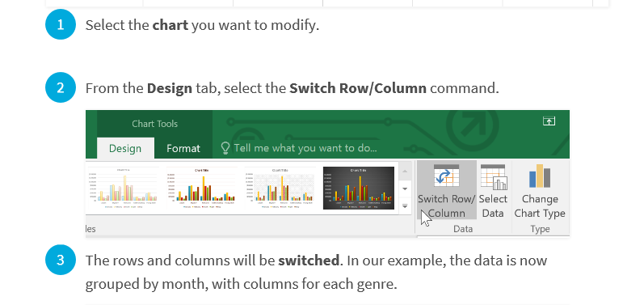This screenshot has width=644, height=305.
Task: Click the ribbon display options icon
Action: coord(549,121)
